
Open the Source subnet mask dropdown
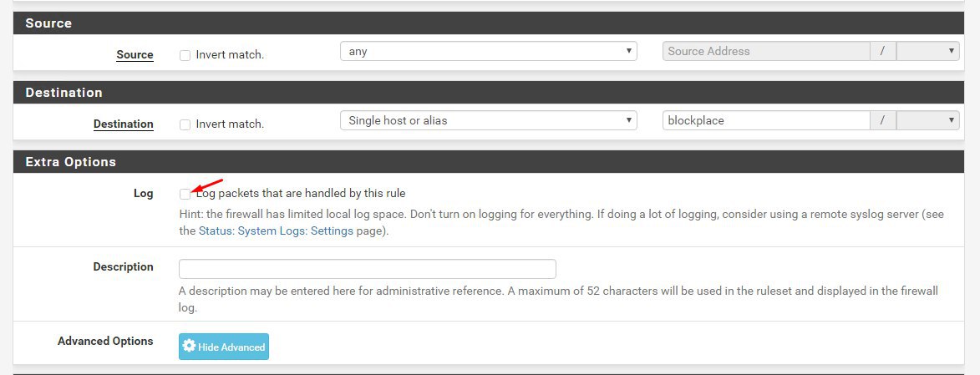[927, 51]
